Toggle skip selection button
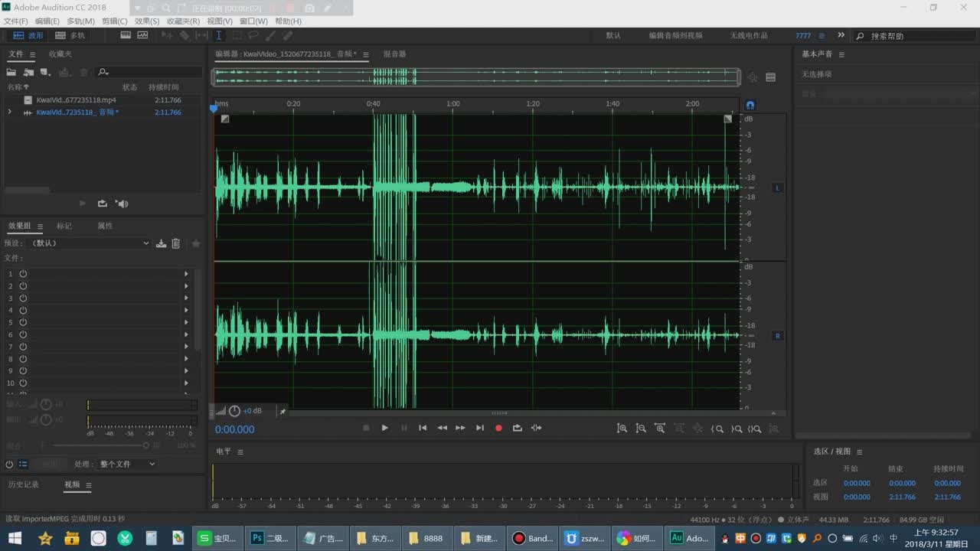The width and height of the screenshot is (980, 551). pyautogui.click(x=537, y=428)
